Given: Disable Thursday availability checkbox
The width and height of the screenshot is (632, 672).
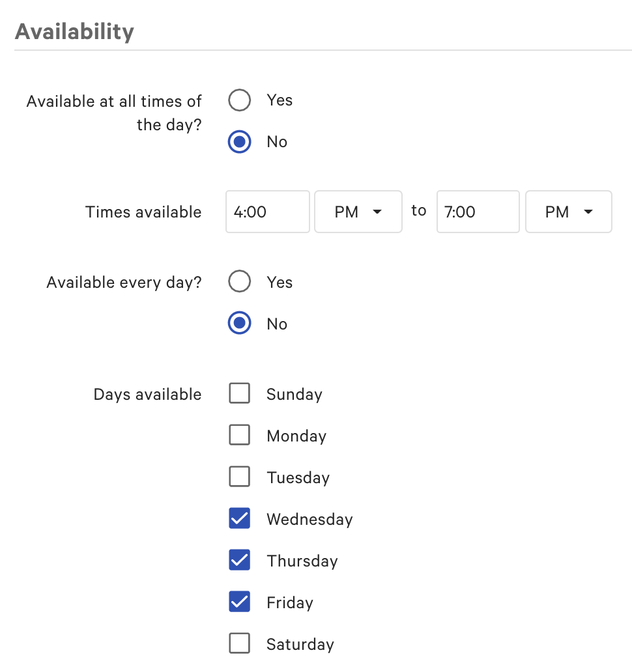Looking at the screenshot, I should click(x=240, y=561).
